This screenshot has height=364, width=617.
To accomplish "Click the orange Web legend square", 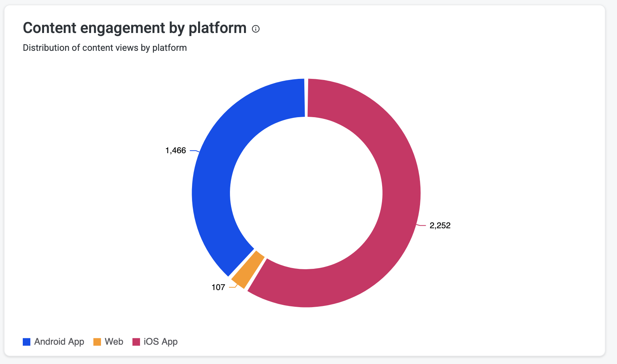I will pyautogui.click(x=97, y=342).
